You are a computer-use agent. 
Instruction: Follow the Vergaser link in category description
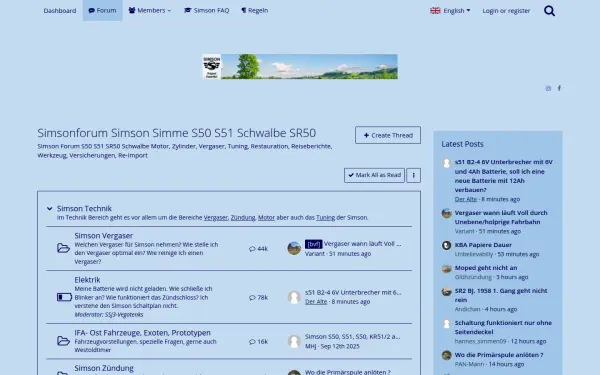point(215,217)
